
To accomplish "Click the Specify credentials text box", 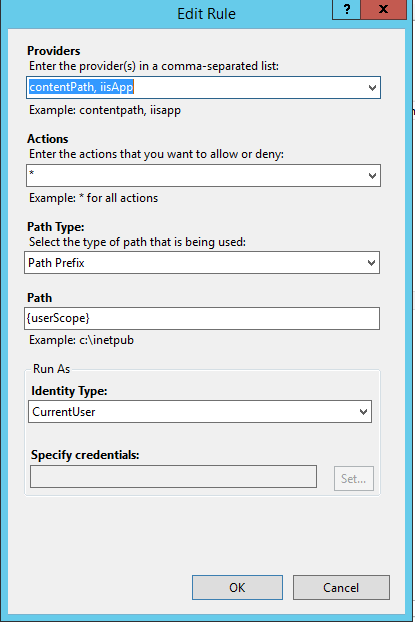I will click(173, 476).
